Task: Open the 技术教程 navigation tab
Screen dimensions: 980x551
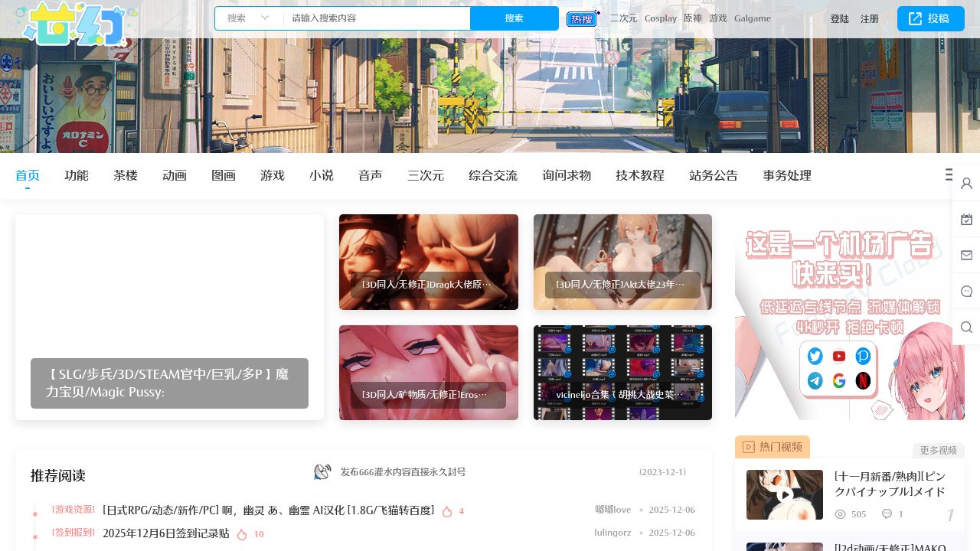Action: [x=640, y=175]
